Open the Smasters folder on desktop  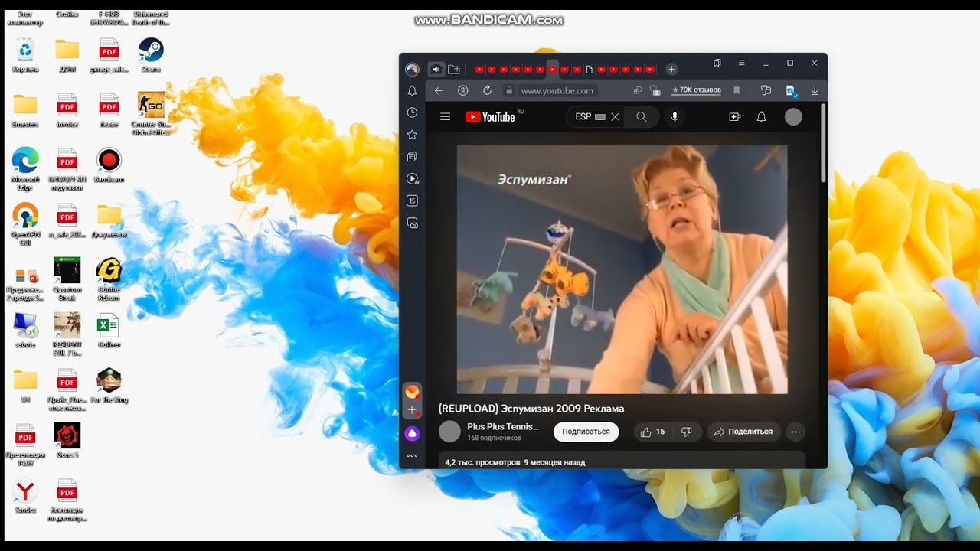tap(25, 110)
